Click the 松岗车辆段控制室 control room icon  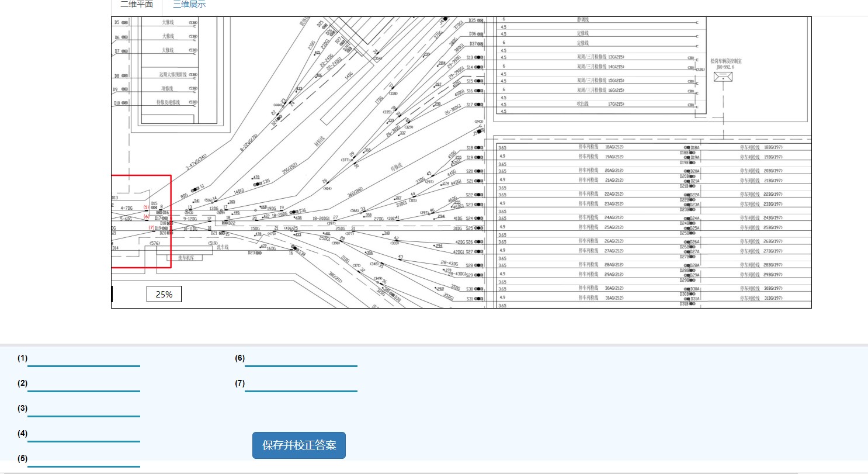723,77
